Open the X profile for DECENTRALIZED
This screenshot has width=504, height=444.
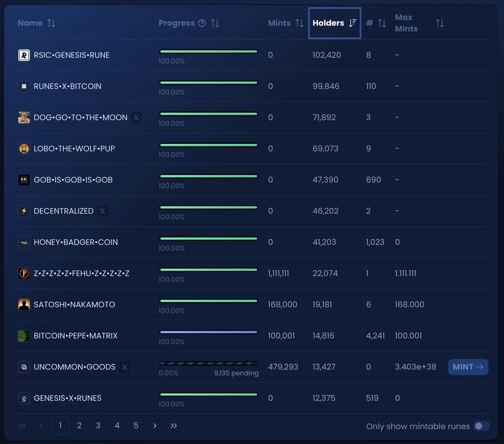coord(102,211)
